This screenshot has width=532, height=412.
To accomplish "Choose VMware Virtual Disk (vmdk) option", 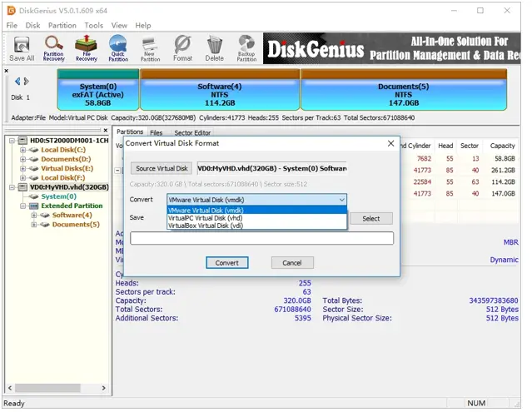I will [x=256, y=211].
